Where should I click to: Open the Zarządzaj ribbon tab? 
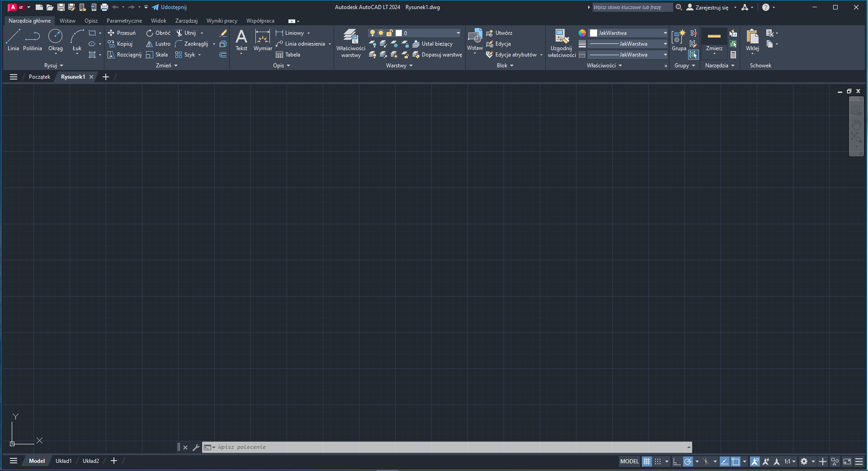click(187, 21)
